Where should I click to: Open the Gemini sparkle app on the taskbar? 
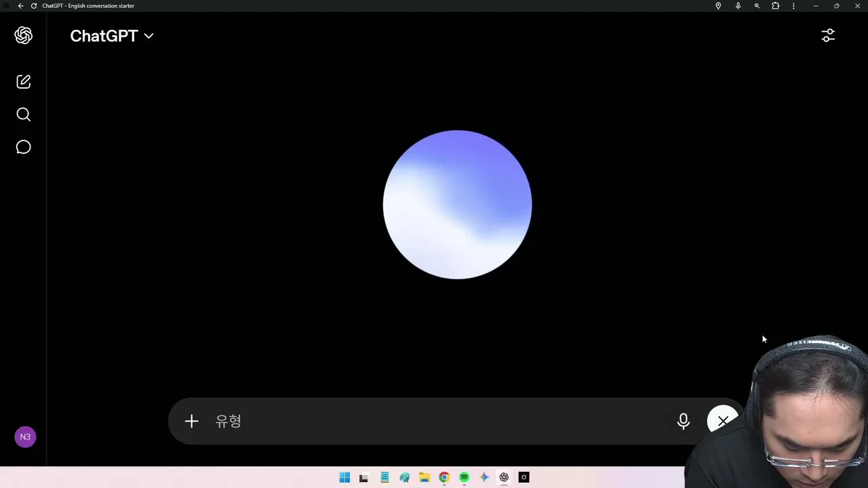484,477
